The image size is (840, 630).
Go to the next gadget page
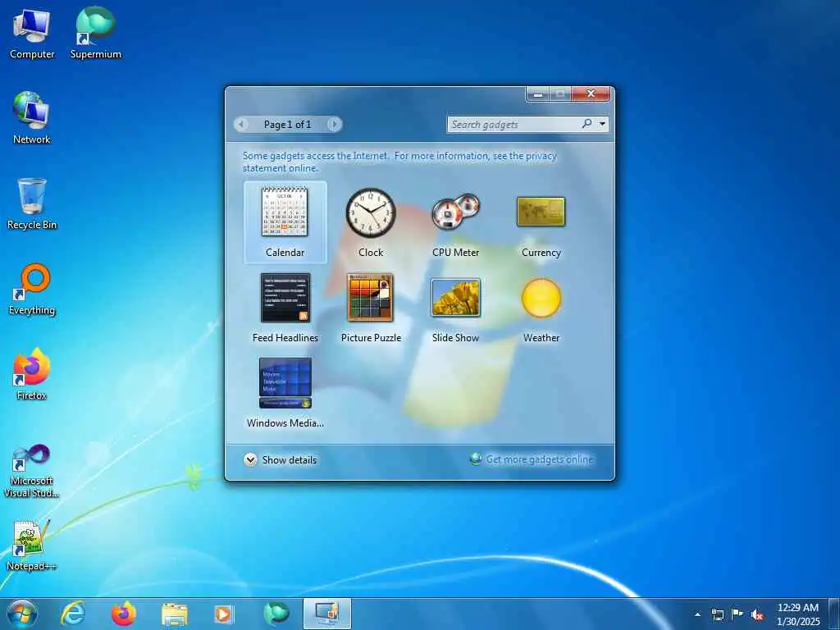pyautogui.click(x=335, y=125)
